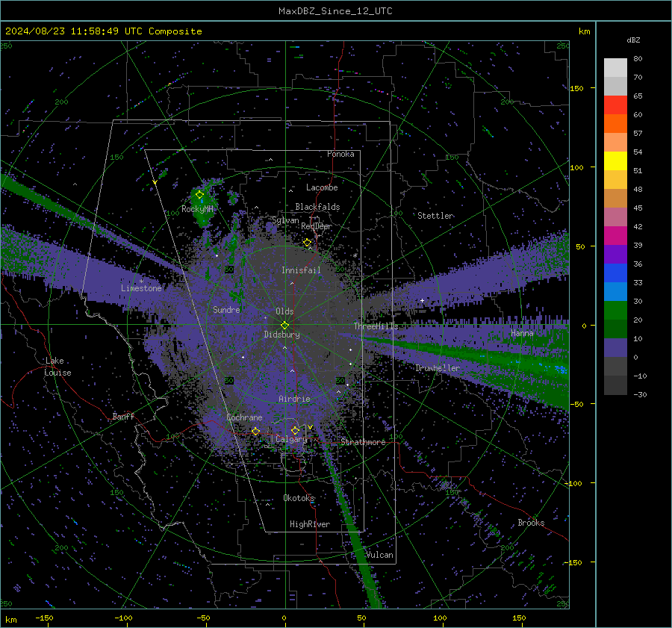Click the km unit label beside the timestamp
The height and width of the screenshot is (628, 672).
pyautogui.click(x=584, y=31)
